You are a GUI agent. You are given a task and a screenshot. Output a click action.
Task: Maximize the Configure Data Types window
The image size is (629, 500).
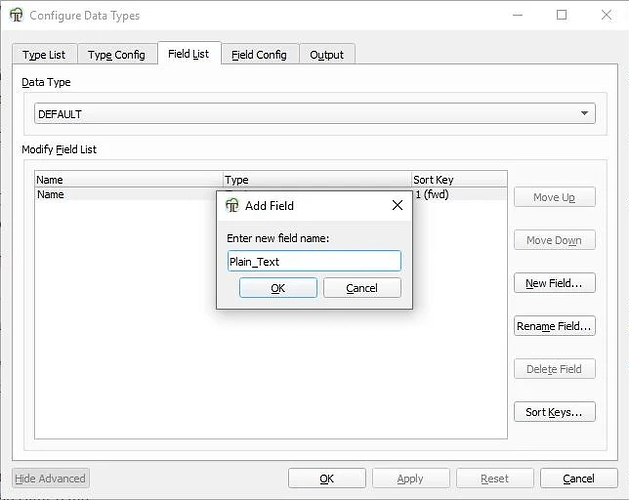(561, 15)
